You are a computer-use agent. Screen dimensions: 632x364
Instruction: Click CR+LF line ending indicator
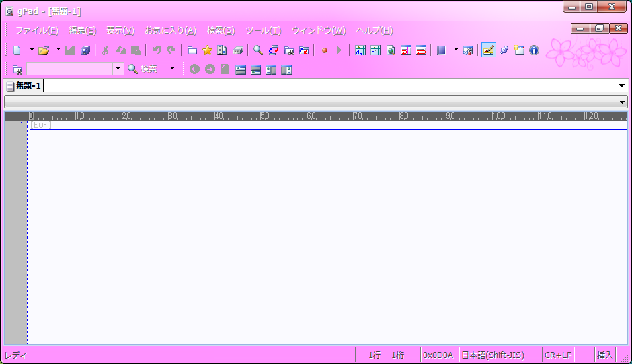click(x=557, y=355)
